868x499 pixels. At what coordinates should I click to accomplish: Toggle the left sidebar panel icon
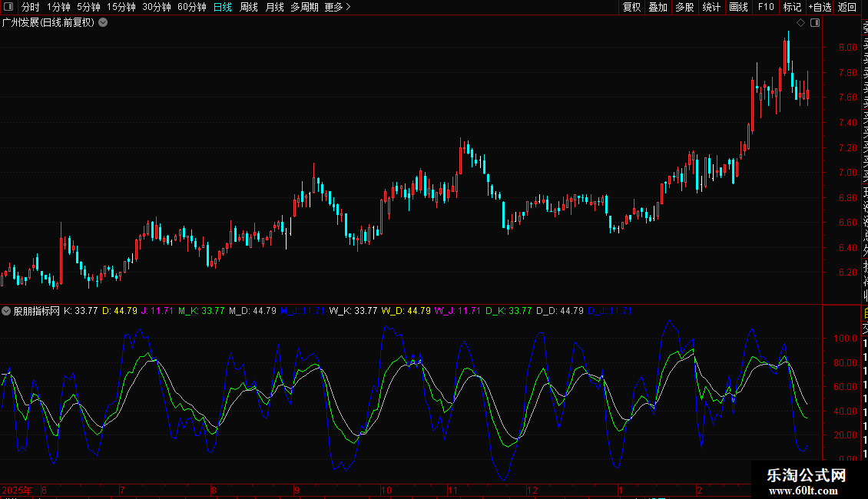(8, 7)
